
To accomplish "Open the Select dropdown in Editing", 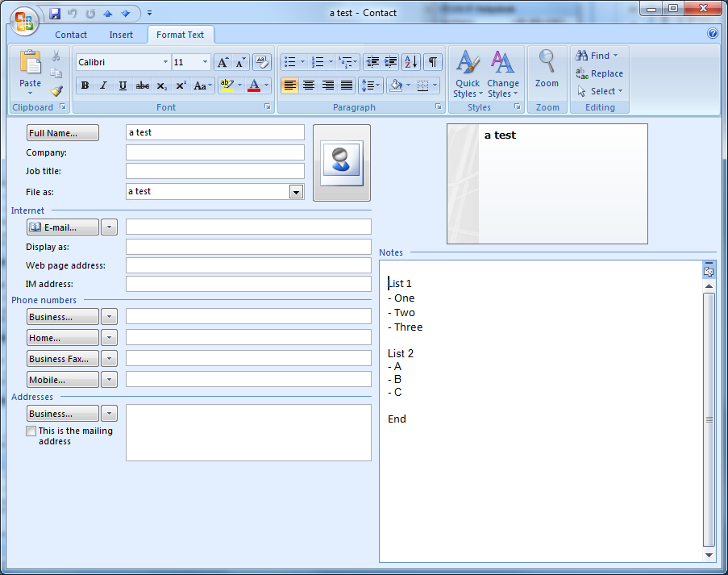I will pos(600,91).
